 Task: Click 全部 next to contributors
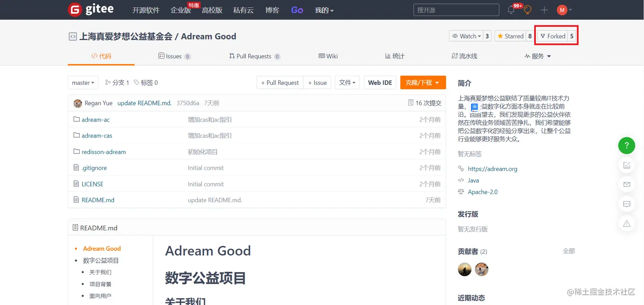tap(569, 251)
